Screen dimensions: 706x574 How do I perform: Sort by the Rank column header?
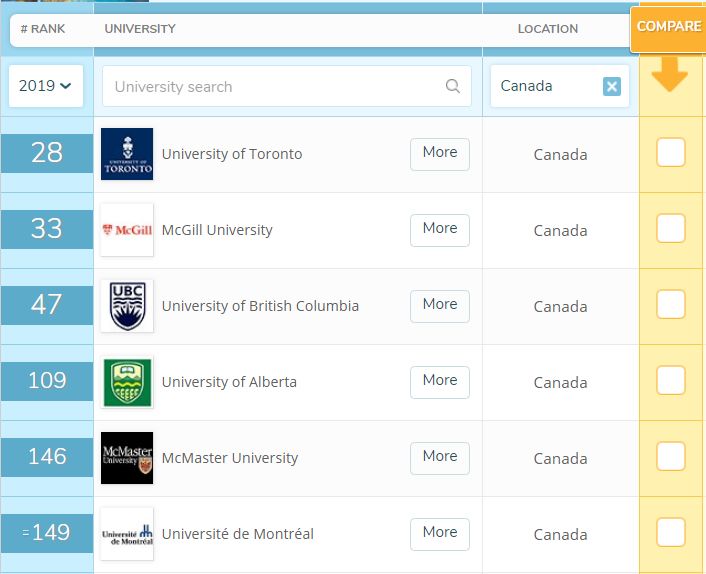(x=43, y=29)
